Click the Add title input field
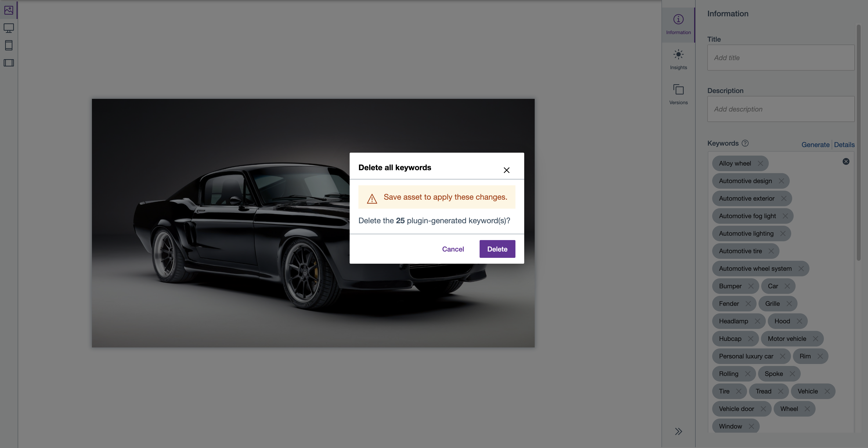Screen dimensions: 868x448 tap(780, 57)
